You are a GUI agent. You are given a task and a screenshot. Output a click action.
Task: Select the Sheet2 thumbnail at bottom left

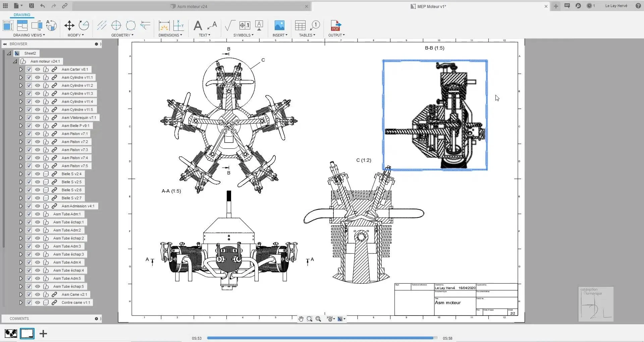(27, 333)
